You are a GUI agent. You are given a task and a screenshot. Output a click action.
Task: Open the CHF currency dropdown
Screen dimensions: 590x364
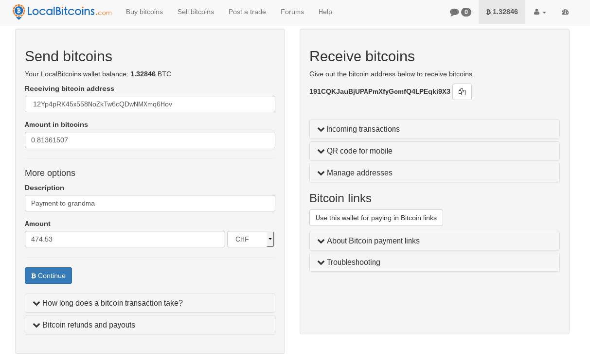[x=250, y=239]
